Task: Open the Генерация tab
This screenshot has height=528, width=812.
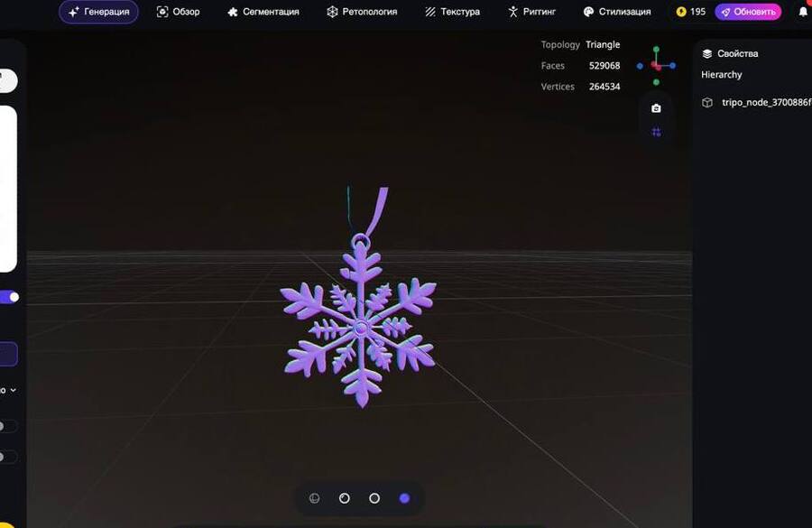Action: tap(98, 12)
